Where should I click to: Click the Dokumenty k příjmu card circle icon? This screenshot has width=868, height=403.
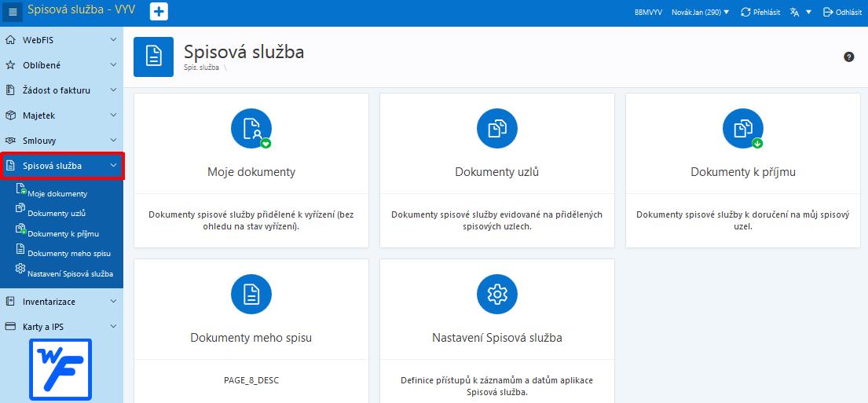tap(743, 128)
